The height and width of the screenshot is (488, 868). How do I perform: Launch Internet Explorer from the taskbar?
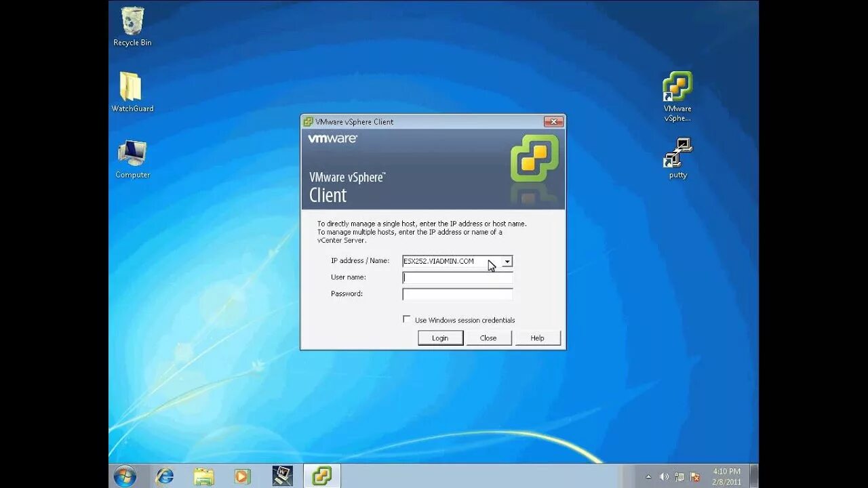tap(164, 476)
